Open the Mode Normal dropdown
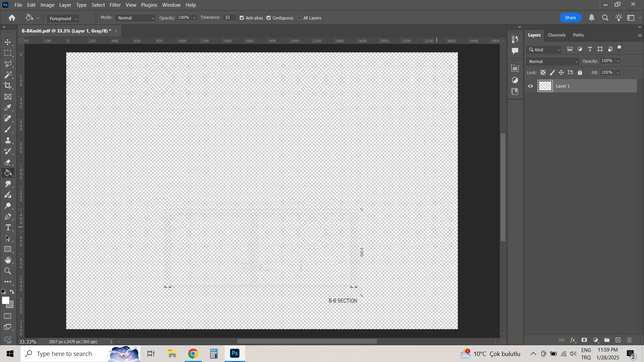This screenshot has height=362, width=644. (x=136, y=18)
